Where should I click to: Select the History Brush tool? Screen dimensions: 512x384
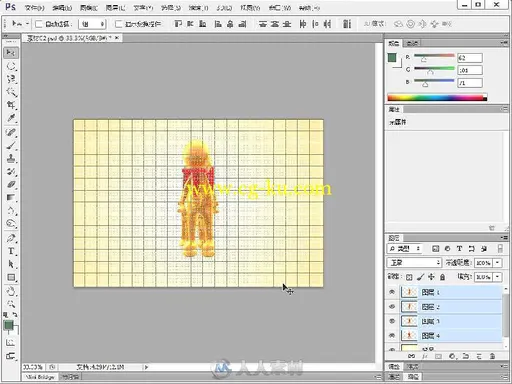click(11, 172)
